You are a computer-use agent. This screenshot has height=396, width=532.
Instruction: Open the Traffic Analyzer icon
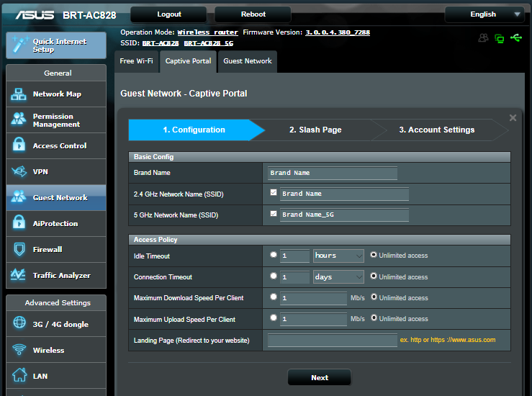click(x=19, y=275)
